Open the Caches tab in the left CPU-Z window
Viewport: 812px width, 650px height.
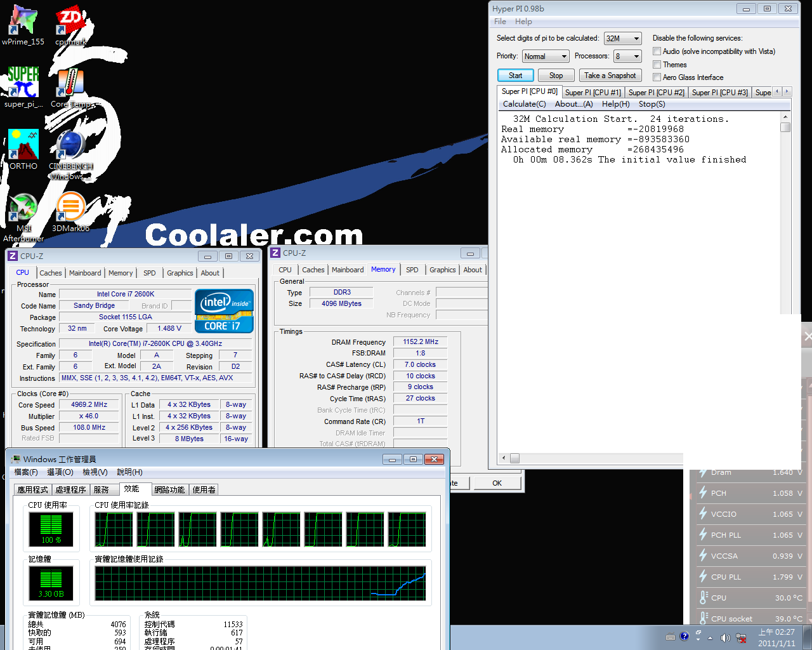51,273
